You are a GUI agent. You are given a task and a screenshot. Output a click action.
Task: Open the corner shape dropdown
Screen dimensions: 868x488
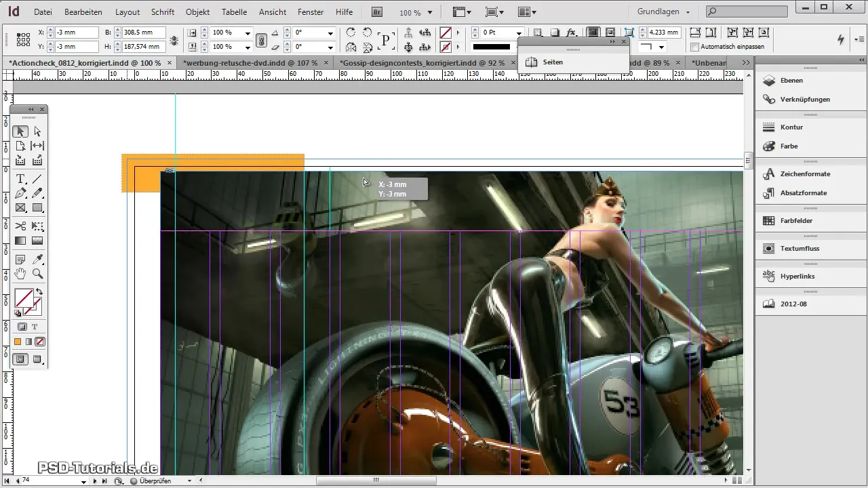(661, 47)
